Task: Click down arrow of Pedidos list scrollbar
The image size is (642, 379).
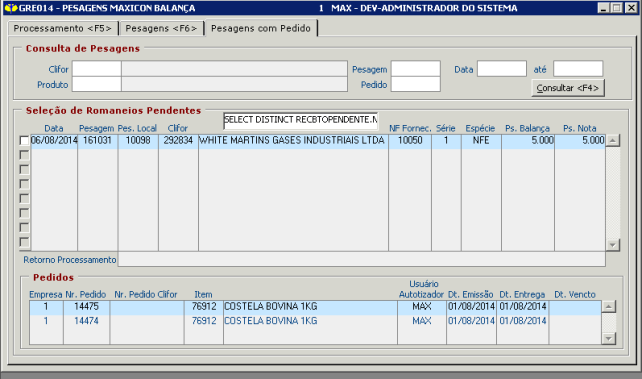Action: pos(609,338)
